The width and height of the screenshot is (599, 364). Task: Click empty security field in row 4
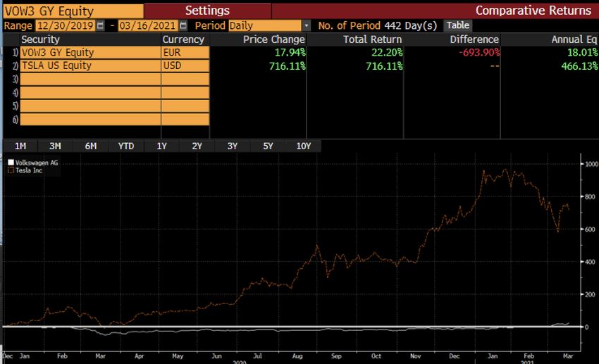90,92
